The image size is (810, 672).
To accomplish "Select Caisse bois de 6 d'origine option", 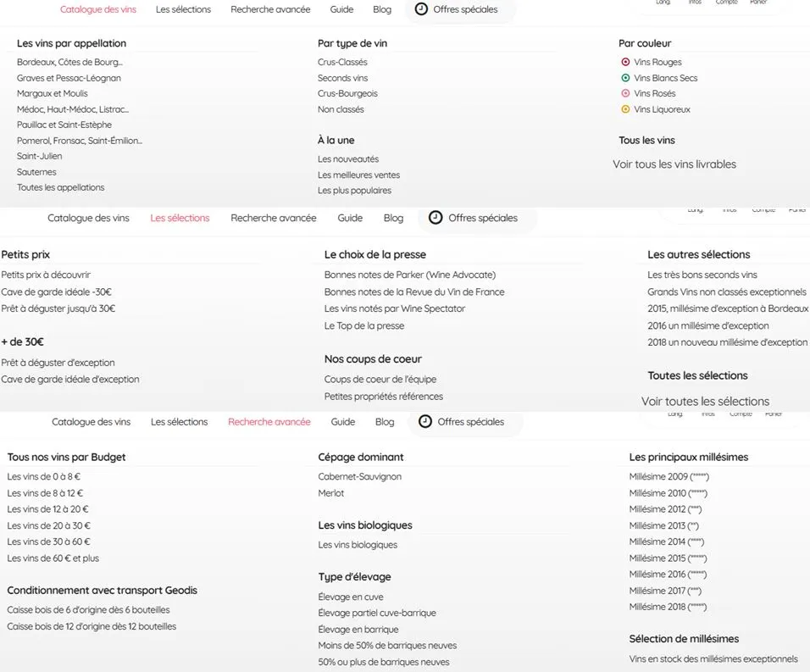I will 88,610.
